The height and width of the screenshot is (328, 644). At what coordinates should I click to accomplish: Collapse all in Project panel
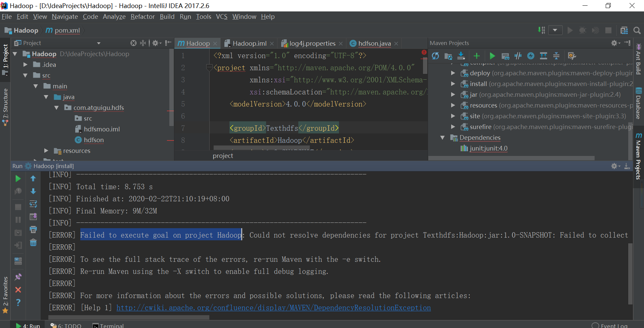coord(143,43)
